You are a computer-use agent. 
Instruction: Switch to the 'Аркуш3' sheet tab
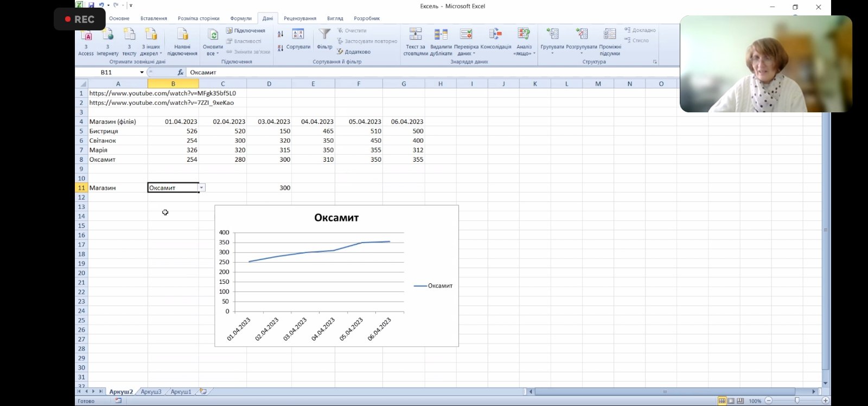151,391
